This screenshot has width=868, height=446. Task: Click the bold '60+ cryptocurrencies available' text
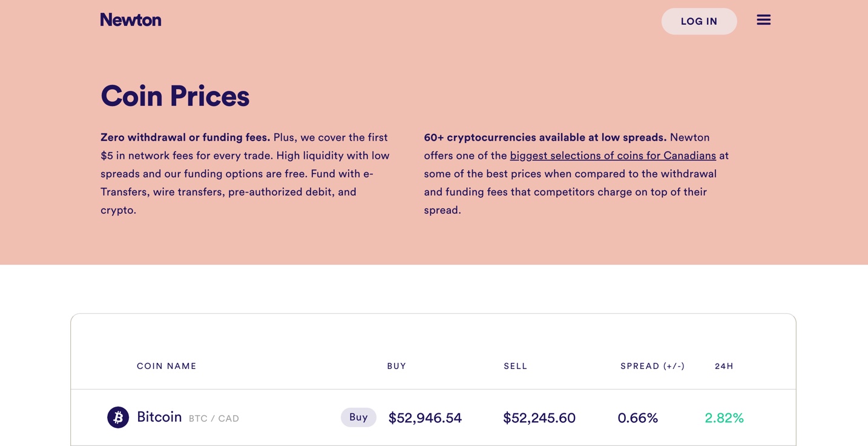click(x=545, y=138)
